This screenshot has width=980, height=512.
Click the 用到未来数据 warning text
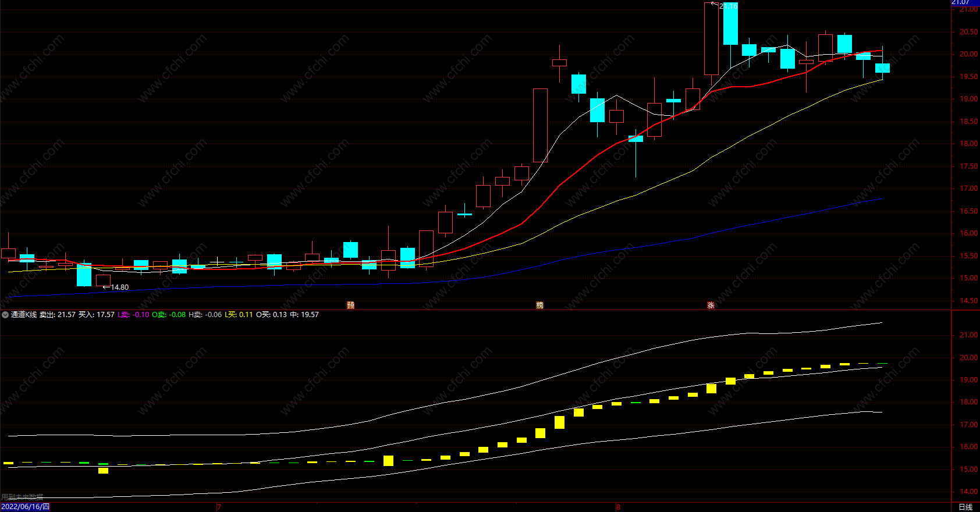coord(22,497)
